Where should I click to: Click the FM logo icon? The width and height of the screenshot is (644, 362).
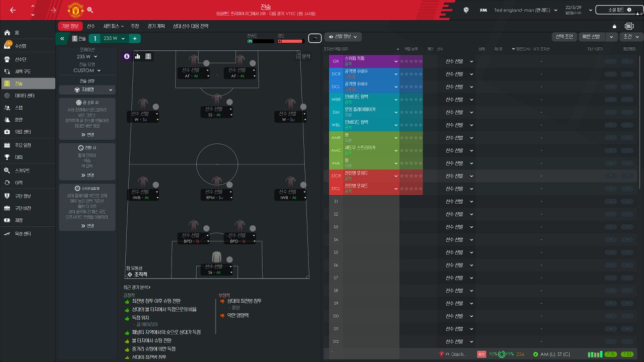pos(484,10)
